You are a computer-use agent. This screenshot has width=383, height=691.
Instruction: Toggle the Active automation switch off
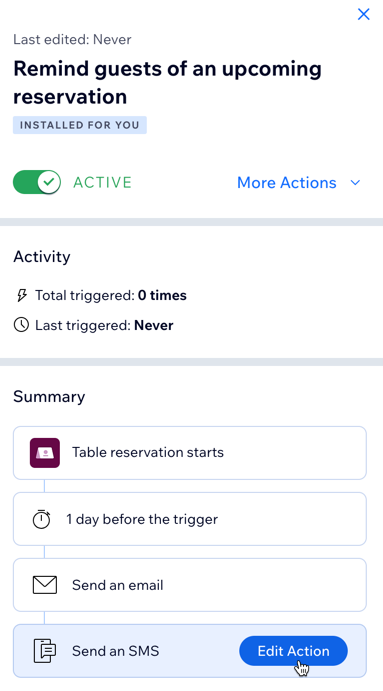coord(37,182)
